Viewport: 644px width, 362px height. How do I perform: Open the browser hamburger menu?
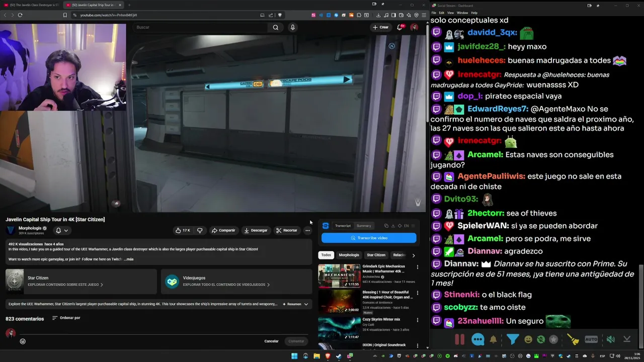[424, 15]
